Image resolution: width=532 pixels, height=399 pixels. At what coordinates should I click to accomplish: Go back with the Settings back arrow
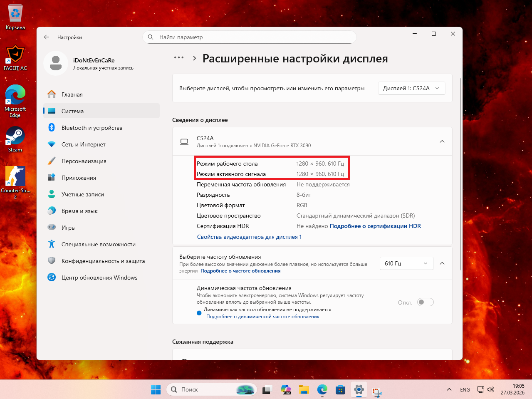pyautogui.click(x=47, y=37)
